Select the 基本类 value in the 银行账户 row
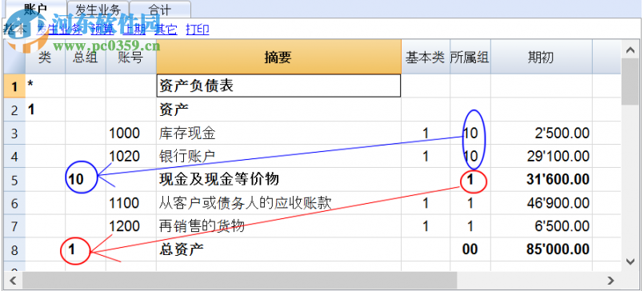Image resolution: width=644 pixels, height=291 pixels. (426, 157)
